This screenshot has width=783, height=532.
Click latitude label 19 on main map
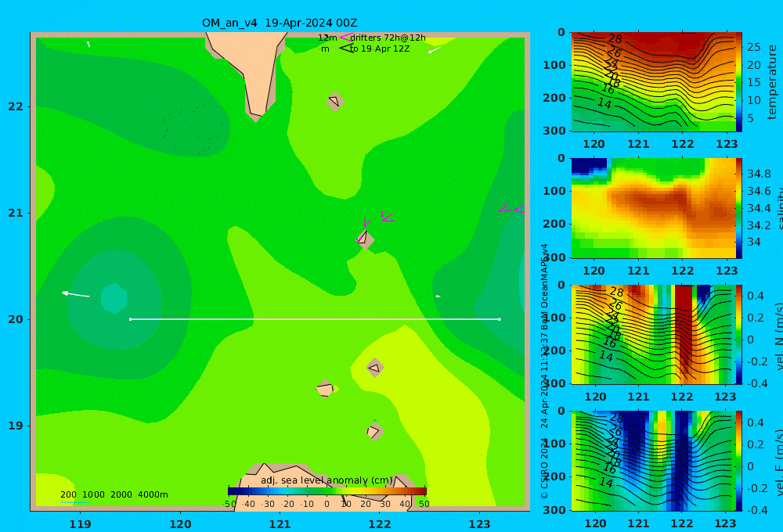(16, 426)
